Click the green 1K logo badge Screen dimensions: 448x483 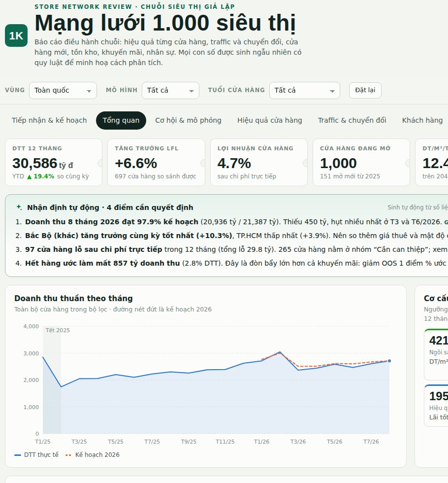pyautogui.click(x=16, y=35)
